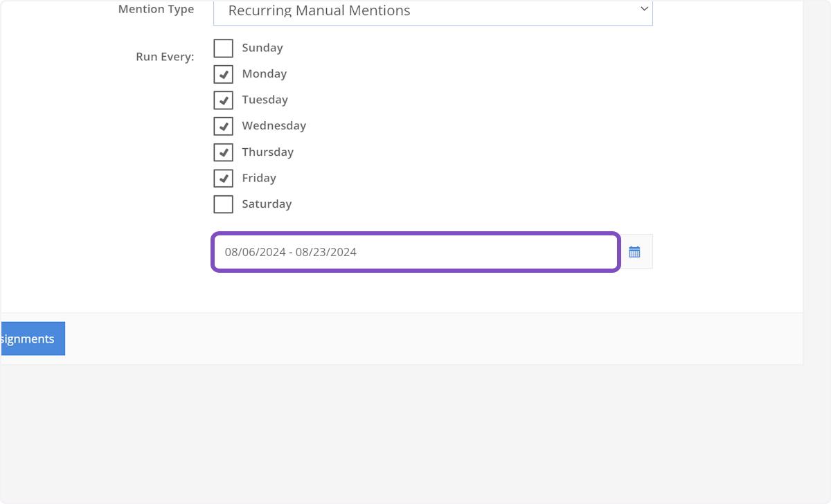Enable the Sunday checkbox
Image resolution: width=831 pixels, height=504 pixels.
pos(223,48)
